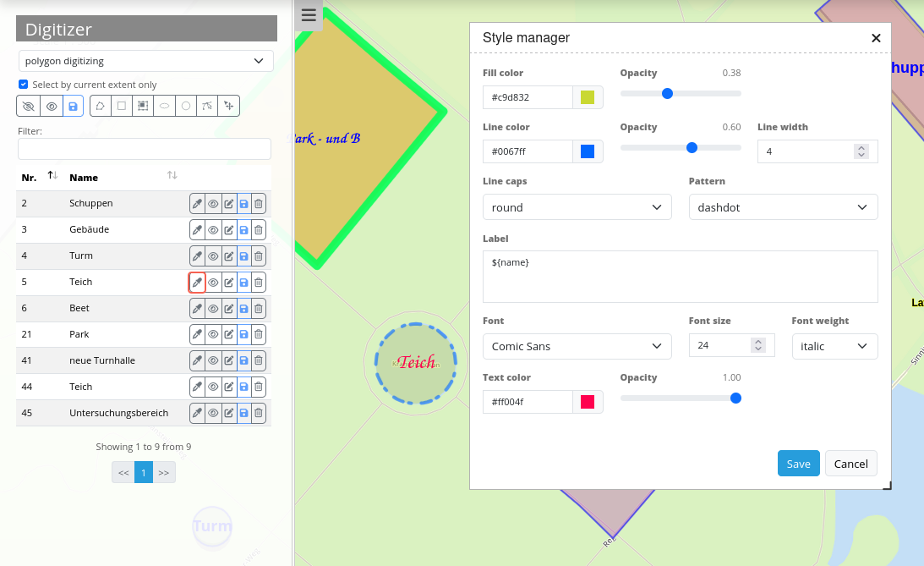Click the Filter text field

tap(145, 149)
